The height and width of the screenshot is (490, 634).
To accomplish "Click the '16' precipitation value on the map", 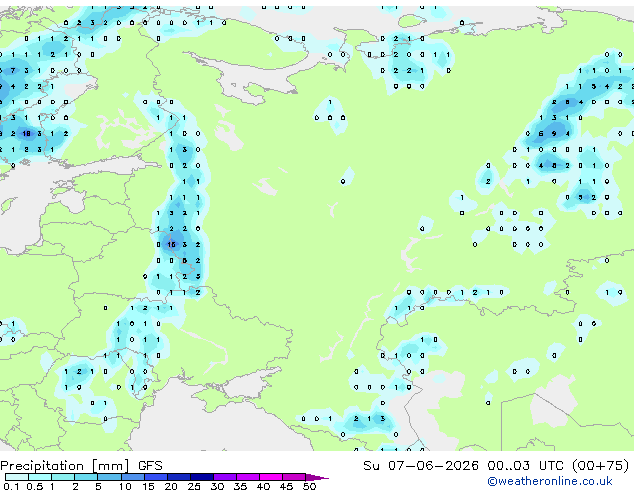I will coord(171,245).
